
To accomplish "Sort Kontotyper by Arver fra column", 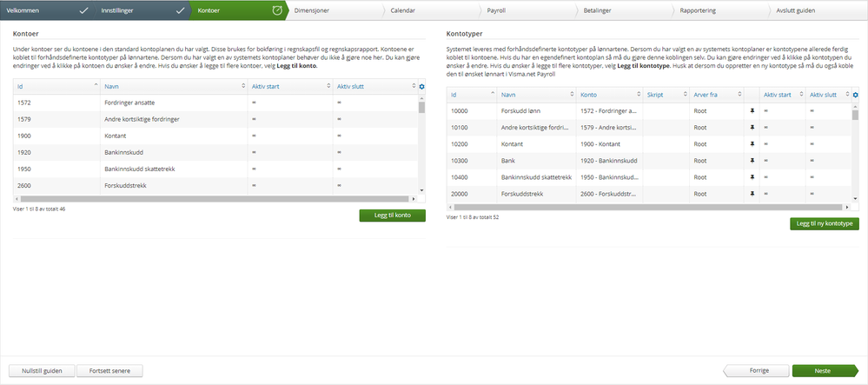I will pos(717,96).
